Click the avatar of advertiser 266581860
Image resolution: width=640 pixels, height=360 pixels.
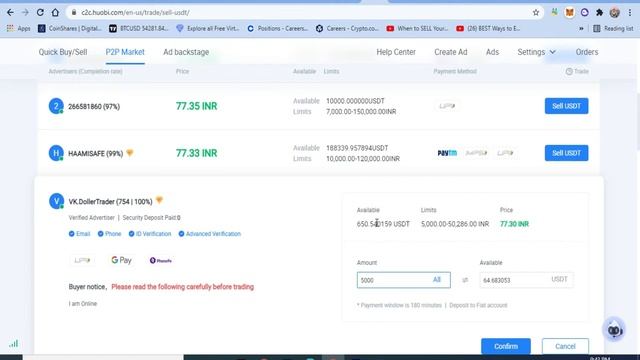[x=56, y=106]
